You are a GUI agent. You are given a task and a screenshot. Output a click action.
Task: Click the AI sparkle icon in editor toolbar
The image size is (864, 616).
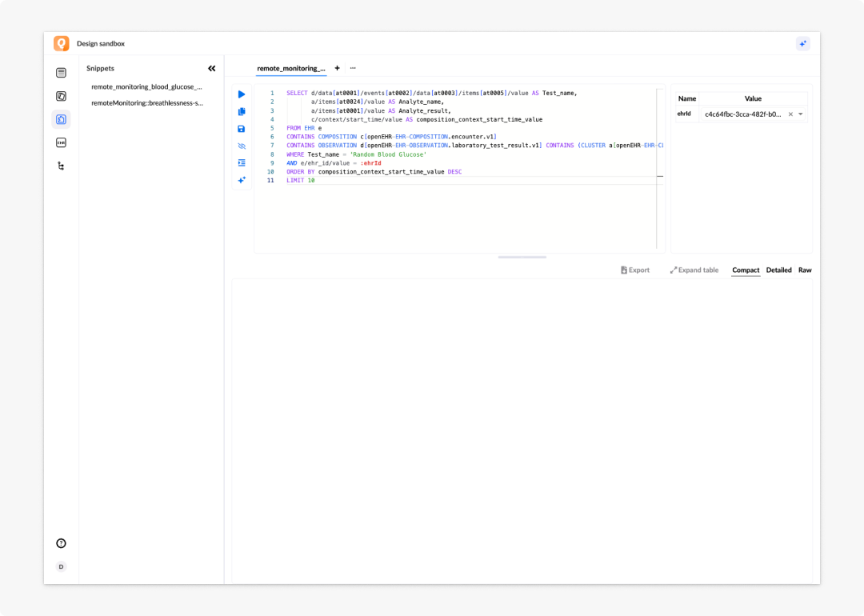point(242,180)
